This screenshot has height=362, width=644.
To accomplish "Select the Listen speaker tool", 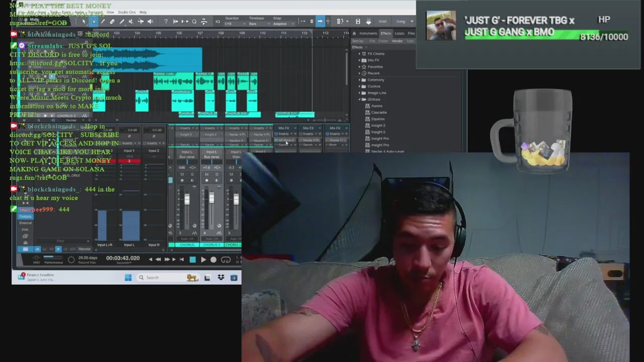I will pos(150,22).
